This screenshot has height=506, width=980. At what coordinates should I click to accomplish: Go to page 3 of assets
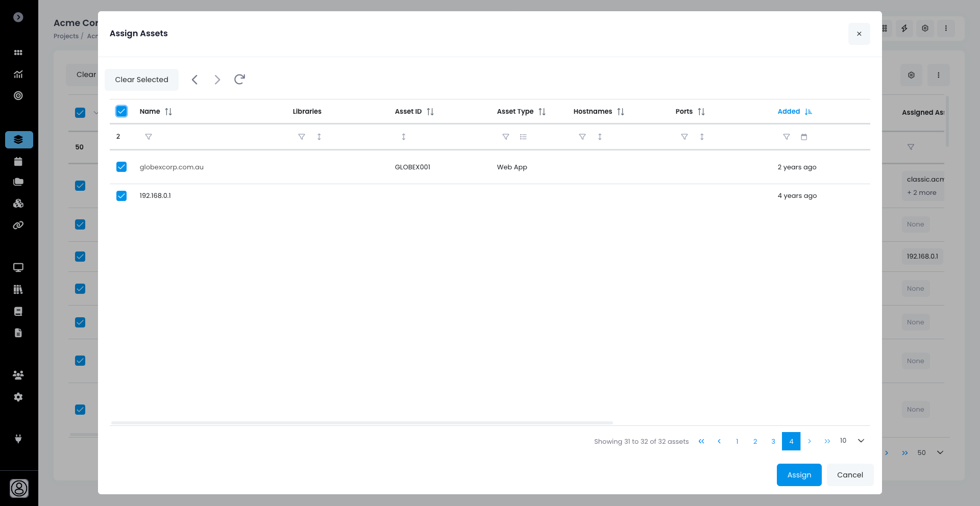tap(773, 441)
